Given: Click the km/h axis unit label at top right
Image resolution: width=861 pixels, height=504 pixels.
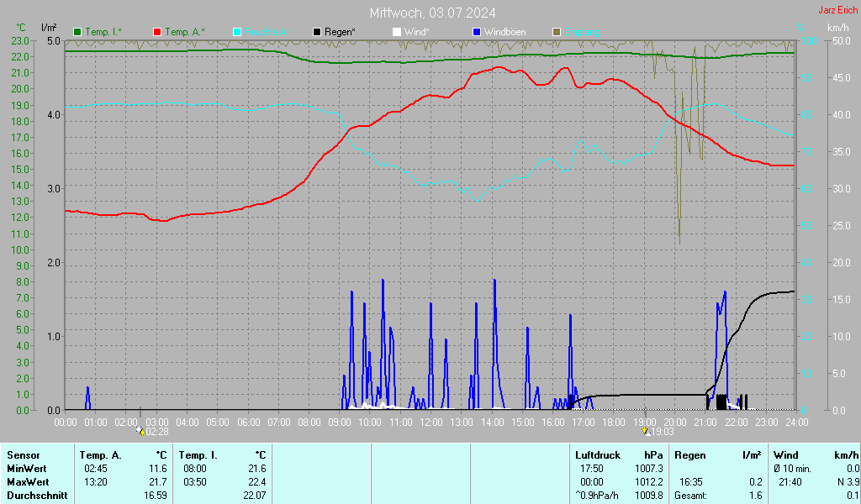Looking at the screenshot, I should pos(837,29).
